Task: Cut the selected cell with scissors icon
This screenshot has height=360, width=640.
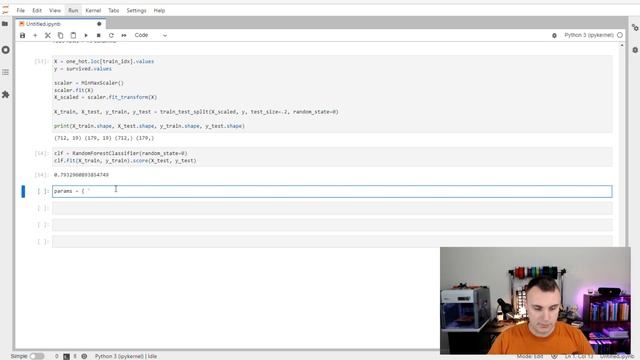Action: point(48,36)
